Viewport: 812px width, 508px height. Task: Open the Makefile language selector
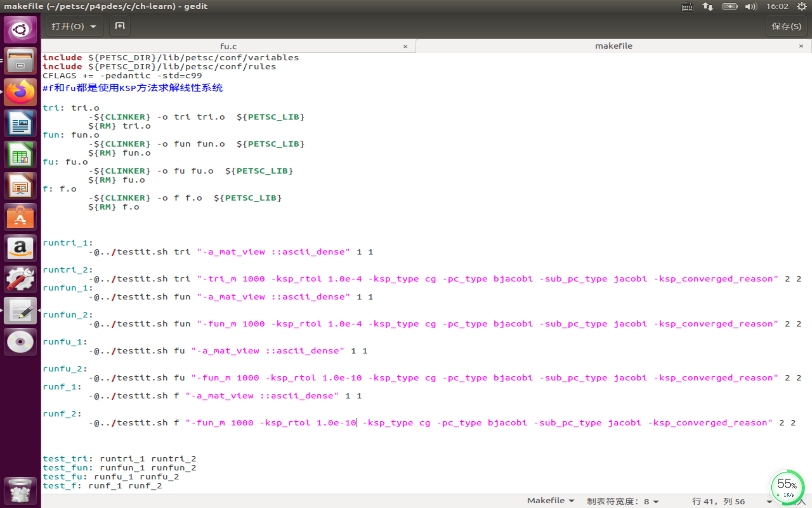tap(550, 501)
